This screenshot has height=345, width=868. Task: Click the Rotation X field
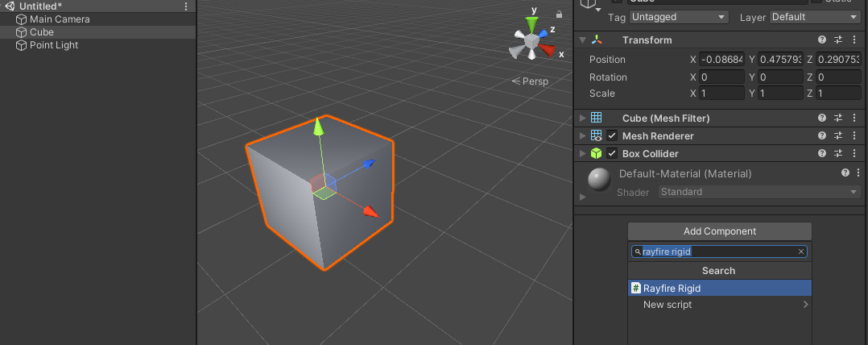click(x=721, y=77)
